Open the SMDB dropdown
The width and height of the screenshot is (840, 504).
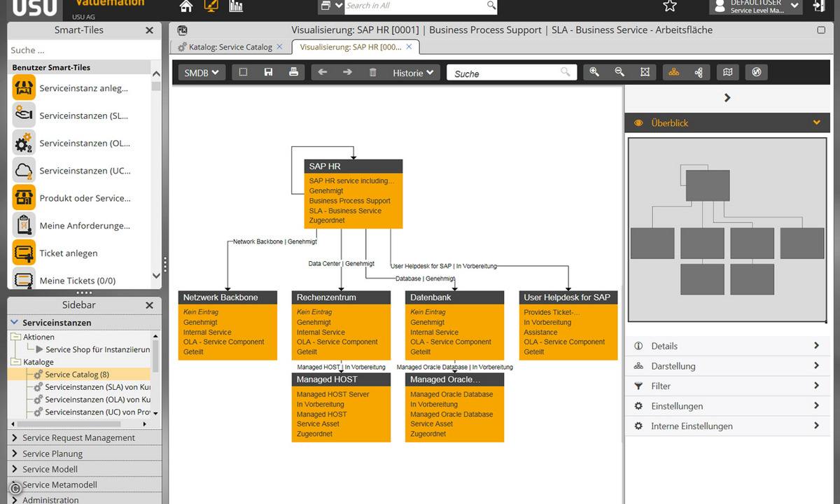(x=202, y=72)
